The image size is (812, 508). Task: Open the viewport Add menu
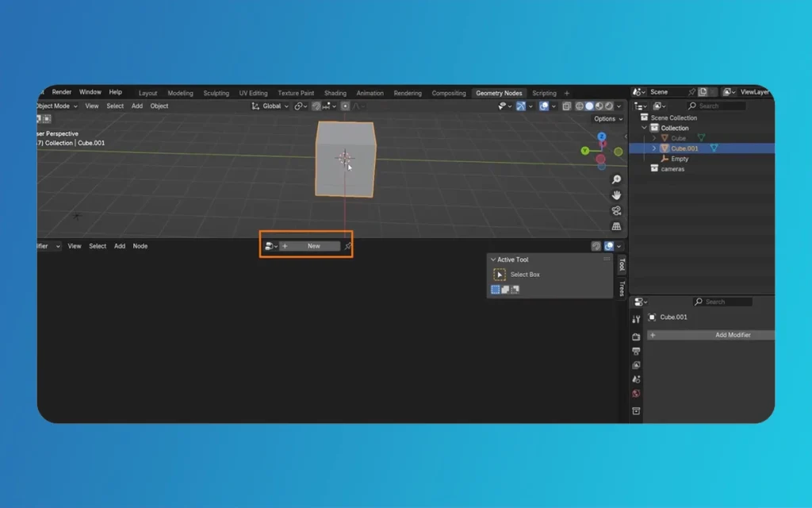click(136, 106)
